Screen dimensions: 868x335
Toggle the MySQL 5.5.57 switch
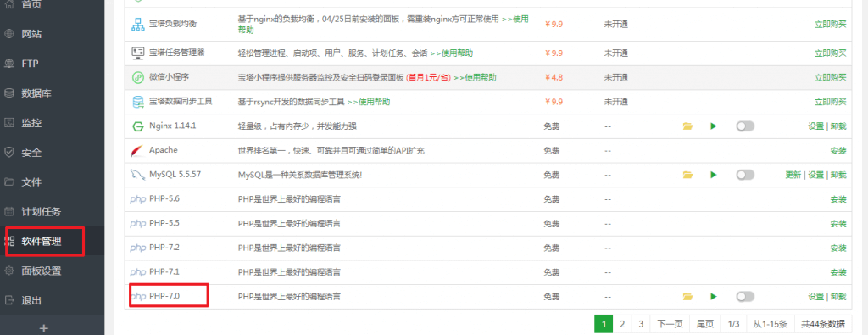pos(745,175)
